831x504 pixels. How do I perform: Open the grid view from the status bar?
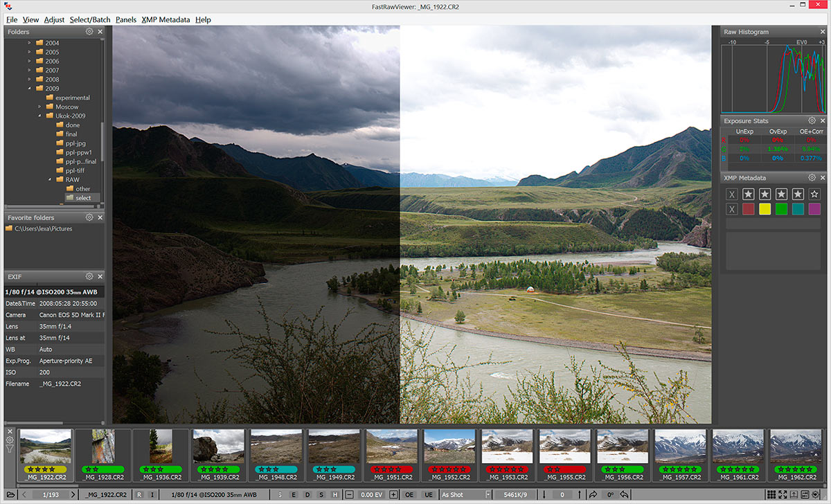click(769, 494)
